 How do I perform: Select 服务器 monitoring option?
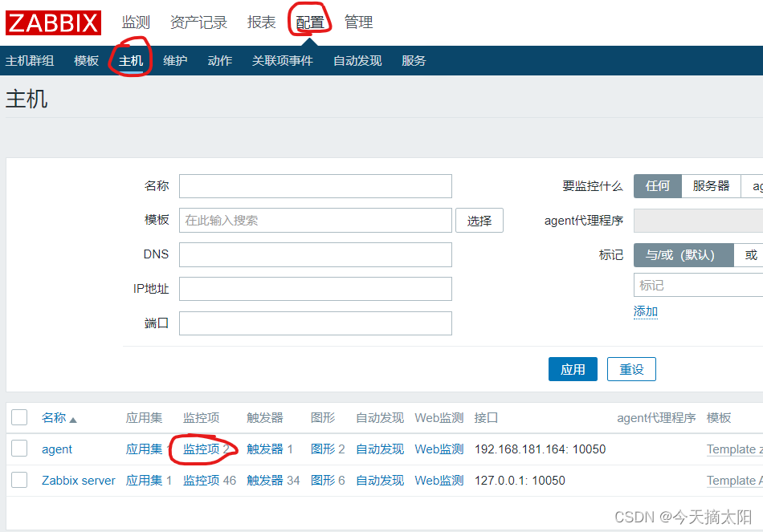(x=711, y=186)
